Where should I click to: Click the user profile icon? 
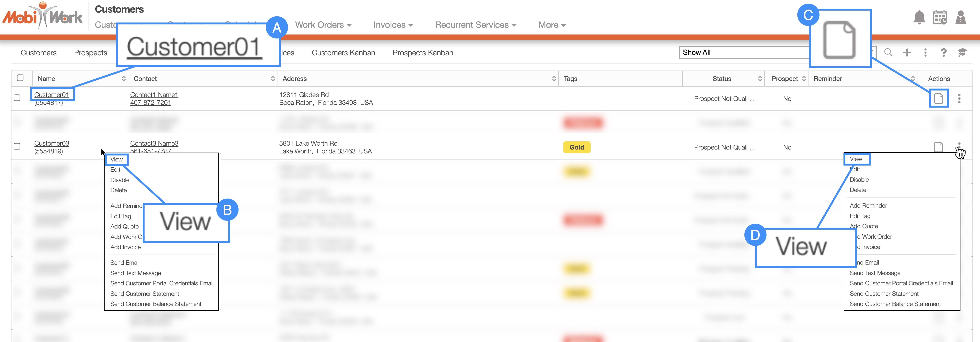point(961,18)
